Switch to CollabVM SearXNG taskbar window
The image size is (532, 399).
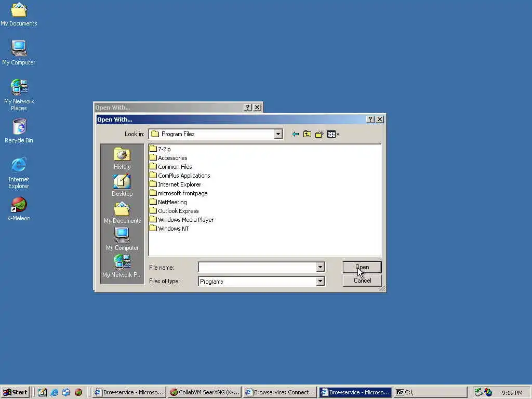pos(205,392)
